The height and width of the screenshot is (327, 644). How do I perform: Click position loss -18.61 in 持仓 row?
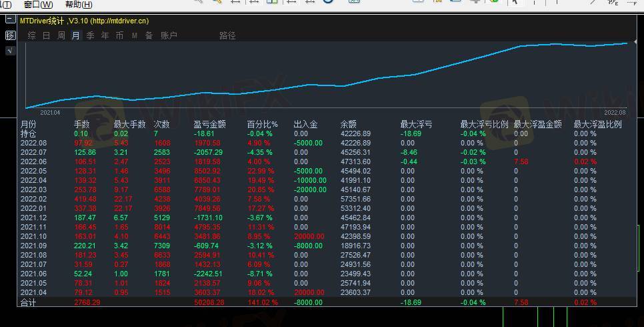[x=204, y=133]
